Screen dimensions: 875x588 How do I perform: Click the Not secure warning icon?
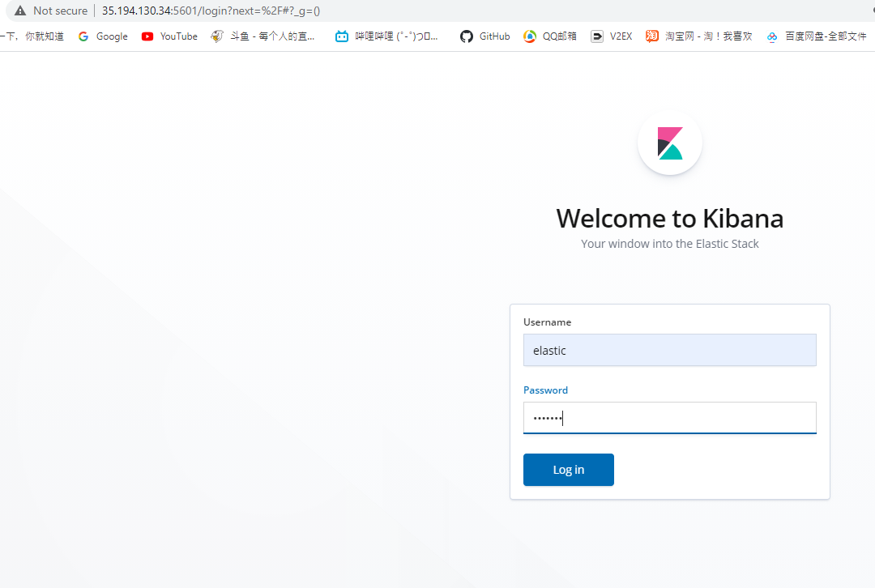20,11
